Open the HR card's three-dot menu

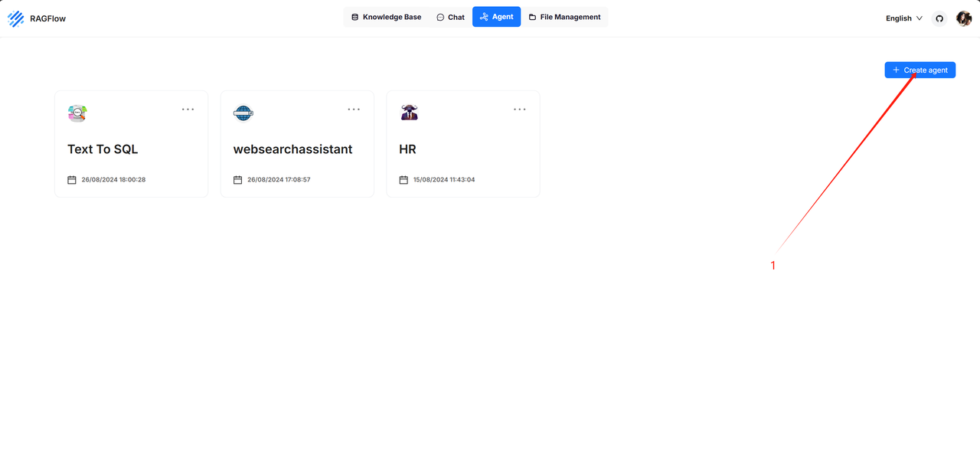click(520, 110)
